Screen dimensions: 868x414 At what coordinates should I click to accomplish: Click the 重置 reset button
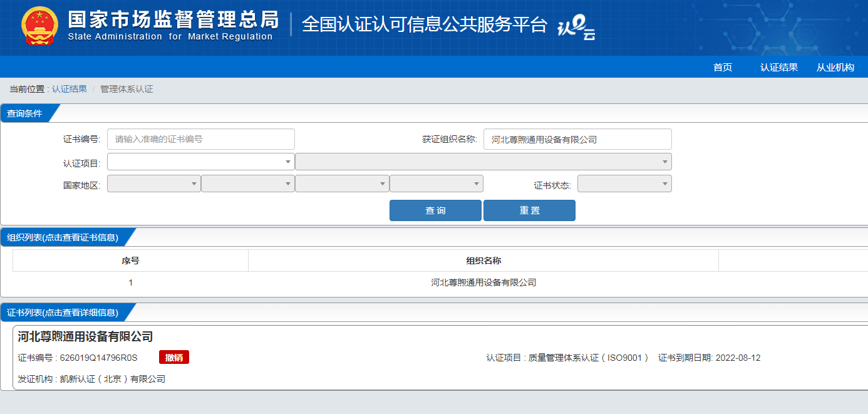point(529,210)
